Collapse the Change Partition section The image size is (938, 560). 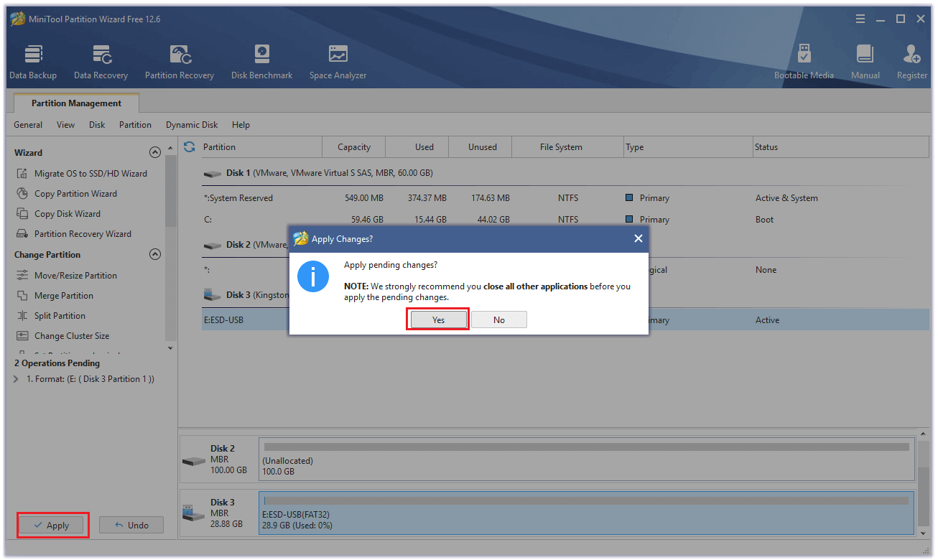(x=154, y=255)
